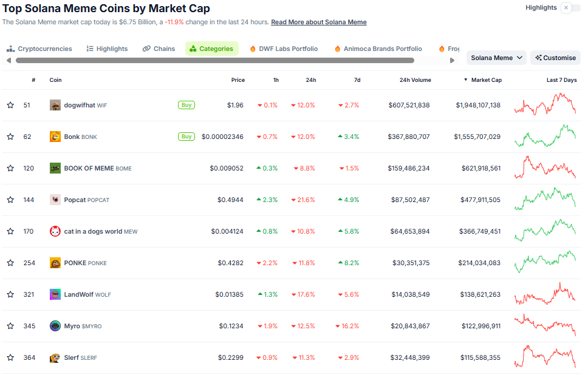Click the PONKE coin icon
The height and width of the screenshot is (375, 588).
coord(55,263)
